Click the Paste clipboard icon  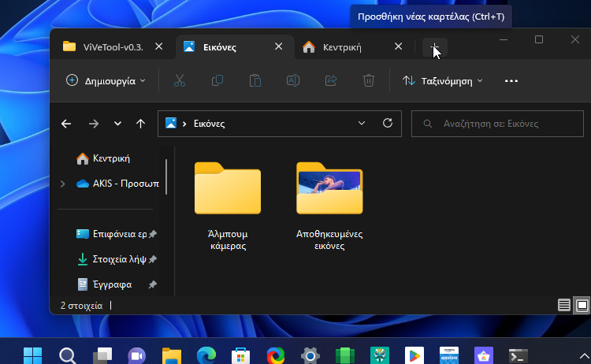click(x=255, y=80)
